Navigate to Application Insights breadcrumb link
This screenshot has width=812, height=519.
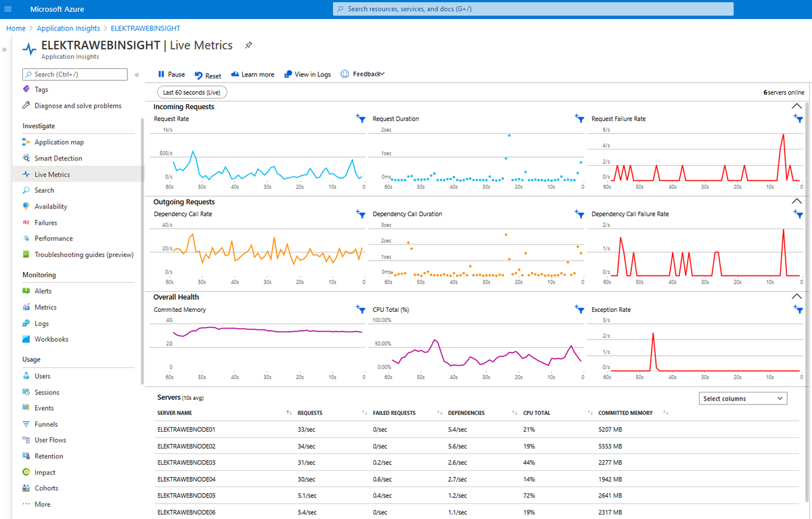point(68,28)
